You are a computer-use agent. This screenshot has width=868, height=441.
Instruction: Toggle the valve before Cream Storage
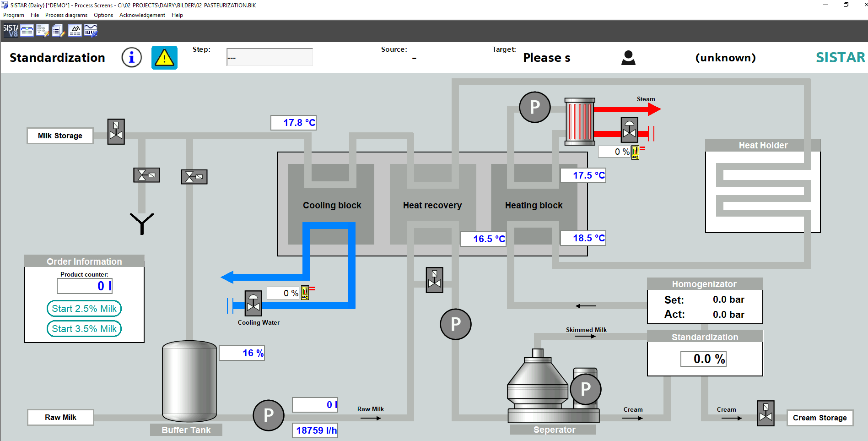[x=766, y=414]
